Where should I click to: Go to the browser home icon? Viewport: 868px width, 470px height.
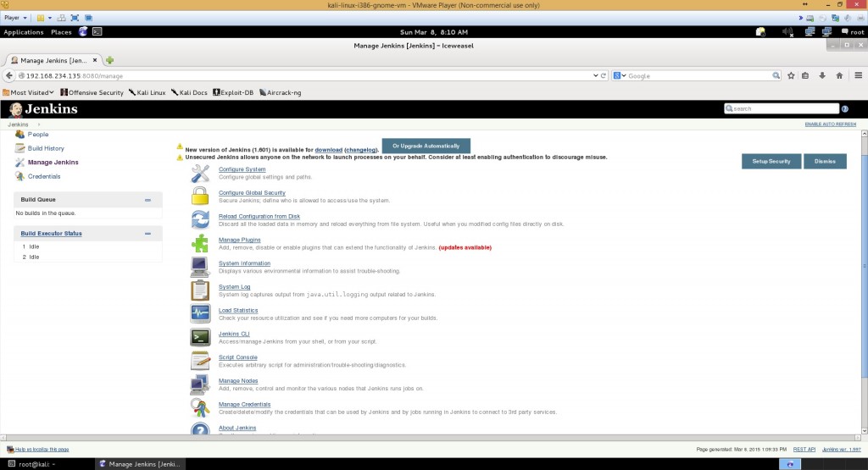coord(839,75)
